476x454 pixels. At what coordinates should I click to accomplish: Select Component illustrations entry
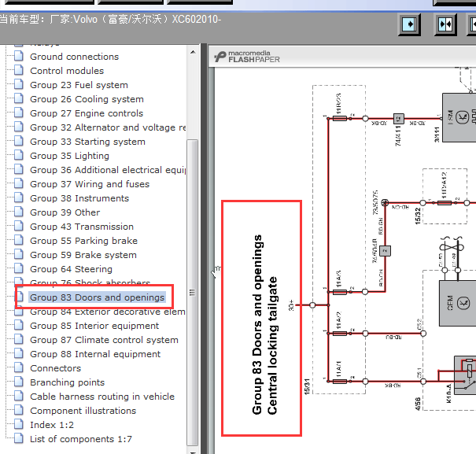point(83,411)
